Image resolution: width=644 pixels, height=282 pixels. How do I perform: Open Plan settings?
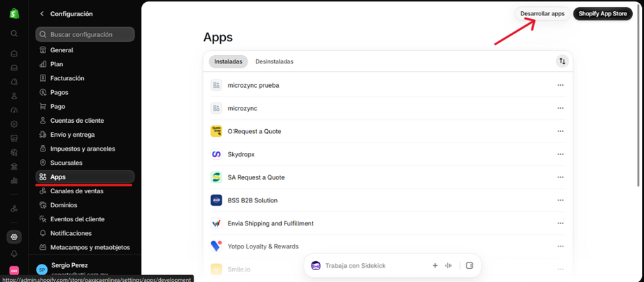[x=85, y=64]
